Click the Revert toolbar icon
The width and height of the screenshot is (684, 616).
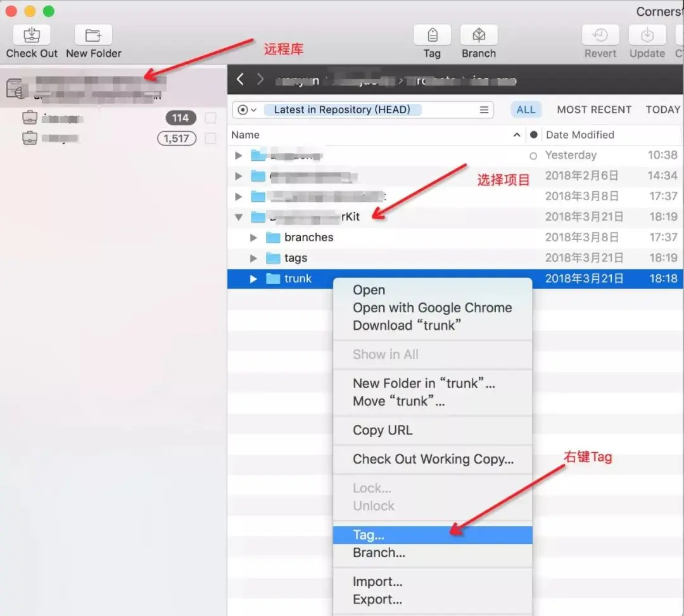click(600, 35)
